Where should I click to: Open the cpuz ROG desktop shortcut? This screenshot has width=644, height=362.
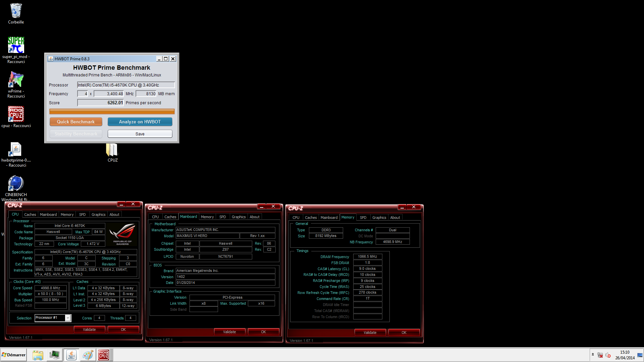[x=16, y=117]
